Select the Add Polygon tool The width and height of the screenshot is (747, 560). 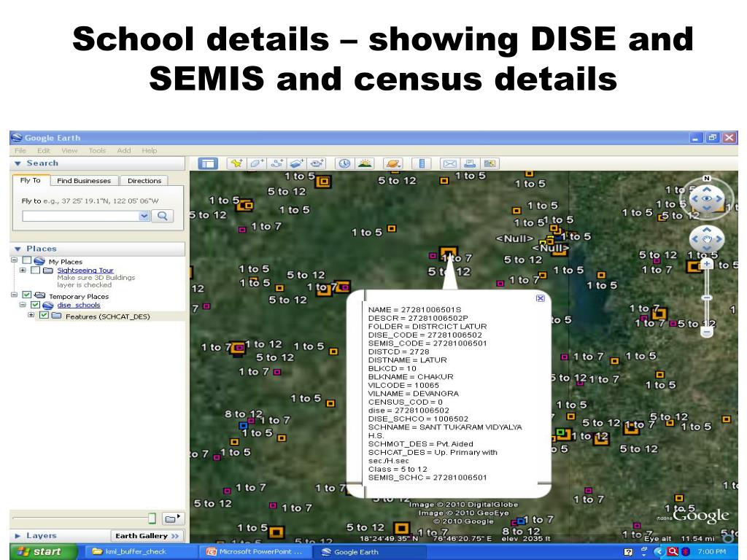[x=257, y=164]
